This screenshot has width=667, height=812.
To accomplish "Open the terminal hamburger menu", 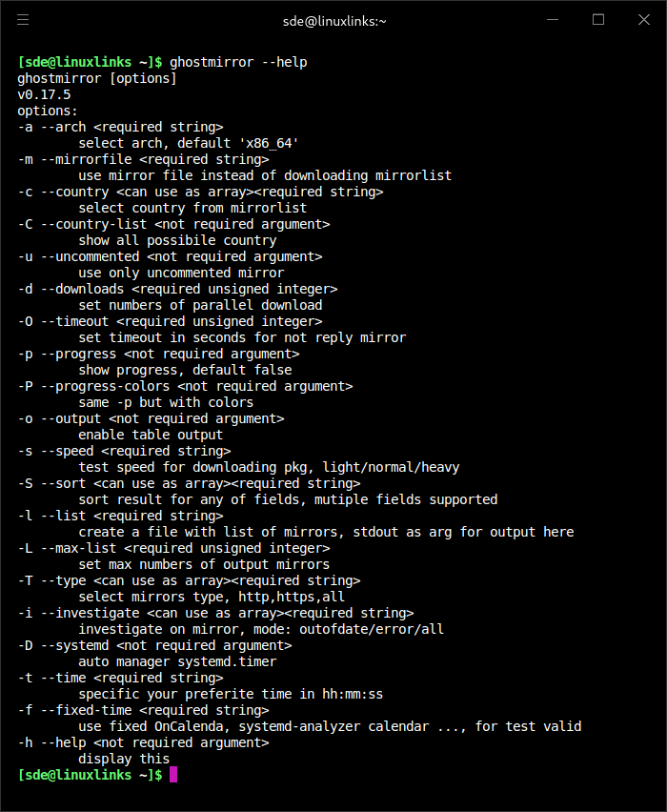I will [x=23, y=19].
